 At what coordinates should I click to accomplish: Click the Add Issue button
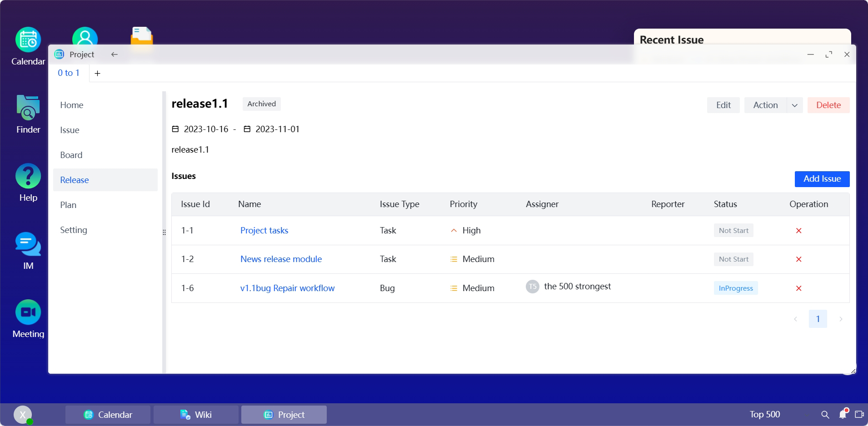(x=822, y=179)
